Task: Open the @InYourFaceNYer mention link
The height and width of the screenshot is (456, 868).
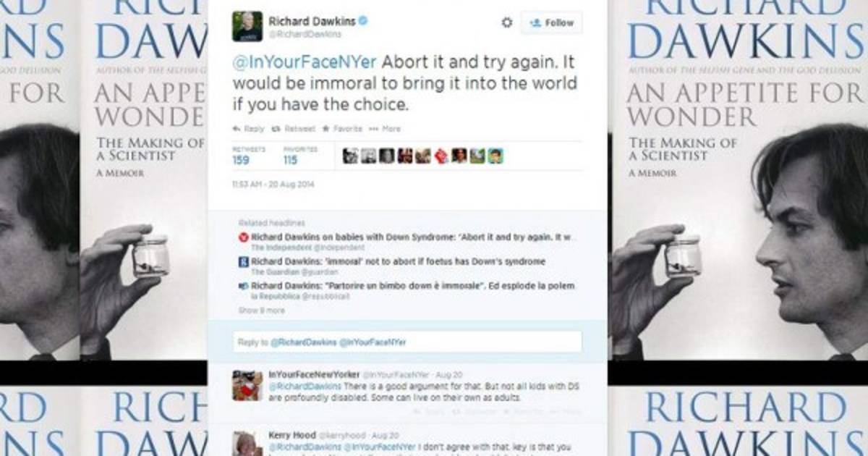Action: (x=304, y=62)
